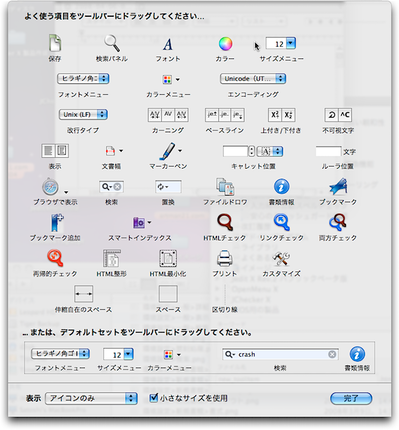The width and height of the screenshot is (399, 430).
Task: Click the ファイルドロワ file drawer icon
Action: pyautogui.click(x=225, y=187)
